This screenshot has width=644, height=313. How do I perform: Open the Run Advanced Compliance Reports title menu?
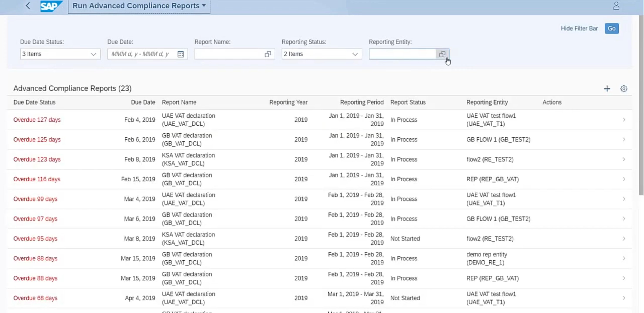(x=139, y=6)
